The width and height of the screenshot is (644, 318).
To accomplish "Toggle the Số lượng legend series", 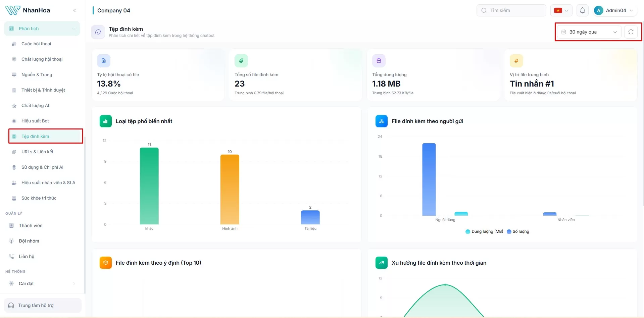I will tap(518, 231).
